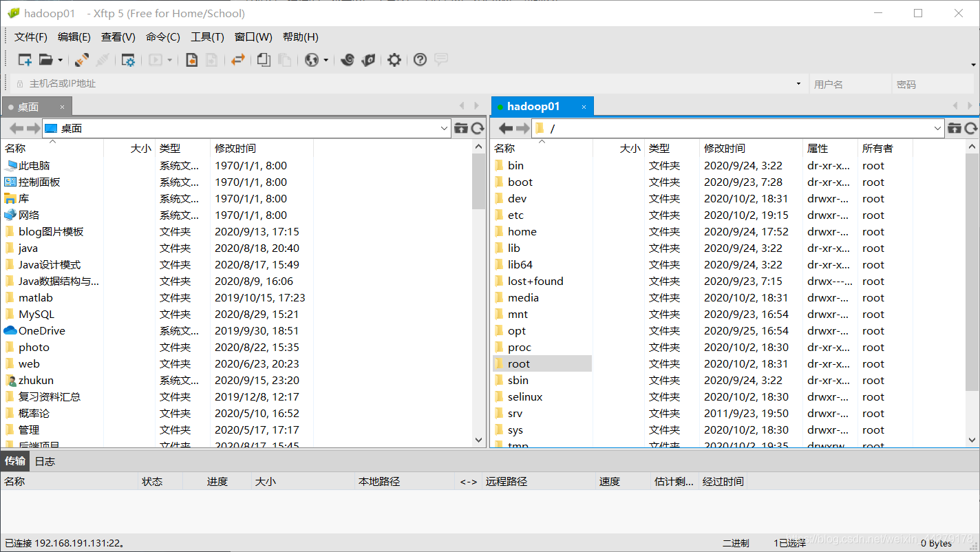Click the Open Session folder icon
This screenshot has height=552, width=980.
(46, 60)
